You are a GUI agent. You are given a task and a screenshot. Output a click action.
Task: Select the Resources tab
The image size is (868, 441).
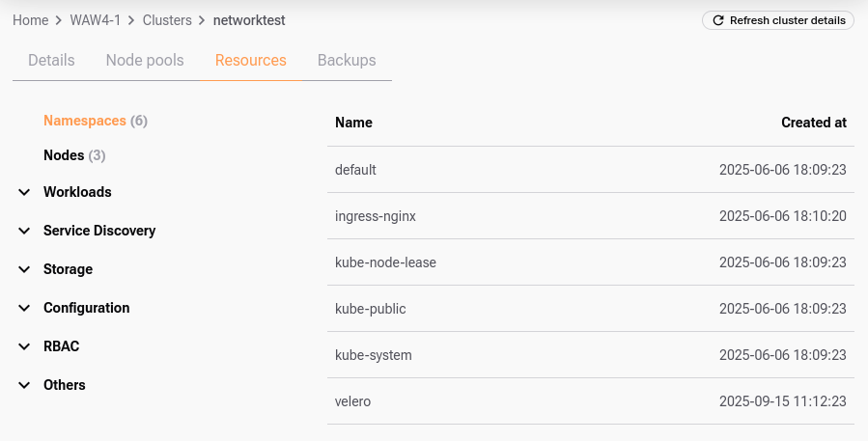251,61
